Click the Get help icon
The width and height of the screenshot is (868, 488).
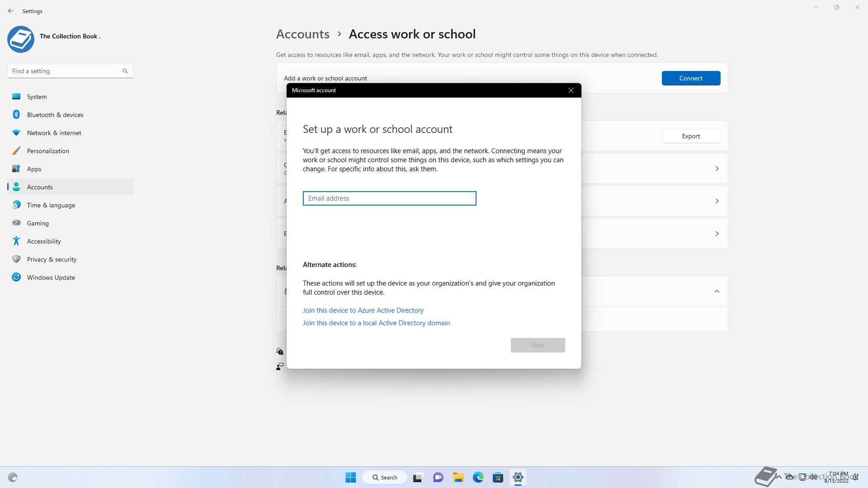click(x=280, y=352)
